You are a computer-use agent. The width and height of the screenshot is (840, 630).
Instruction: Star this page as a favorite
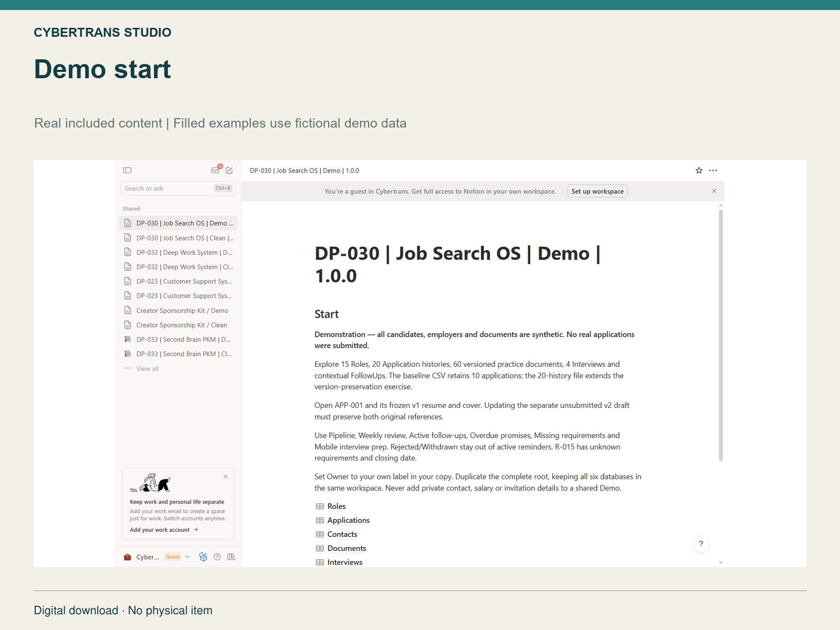click(x=699, y=170)
